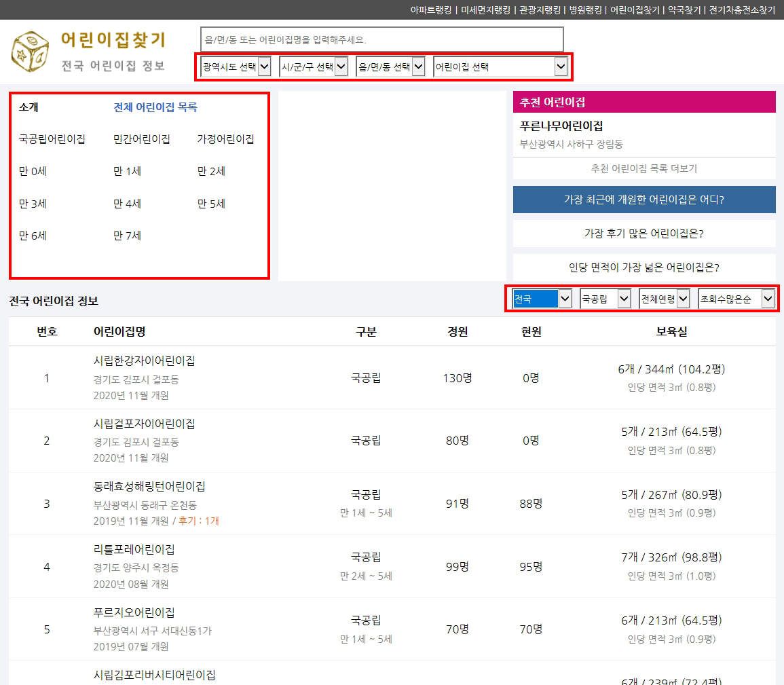This screenshot has width=784, height=685.
Task: Filter by 만 6세
Action: click(x=33, y=236)
